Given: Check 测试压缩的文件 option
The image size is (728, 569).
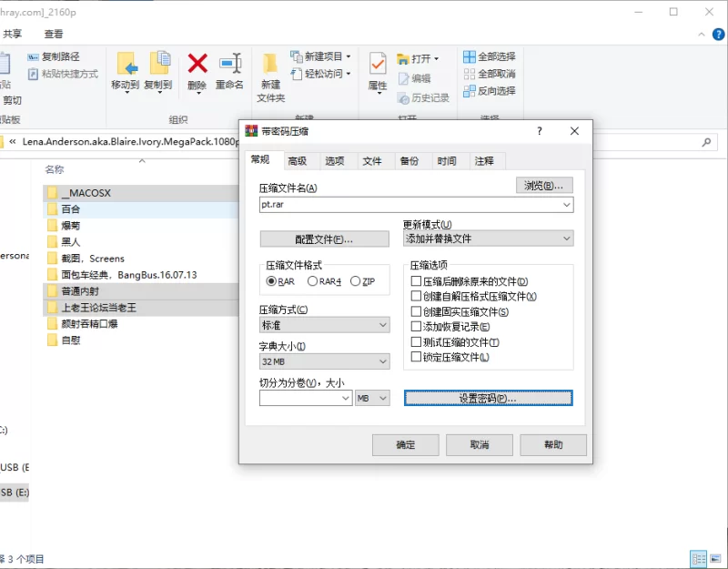Looking at the screenshot, I should [416, 342].
